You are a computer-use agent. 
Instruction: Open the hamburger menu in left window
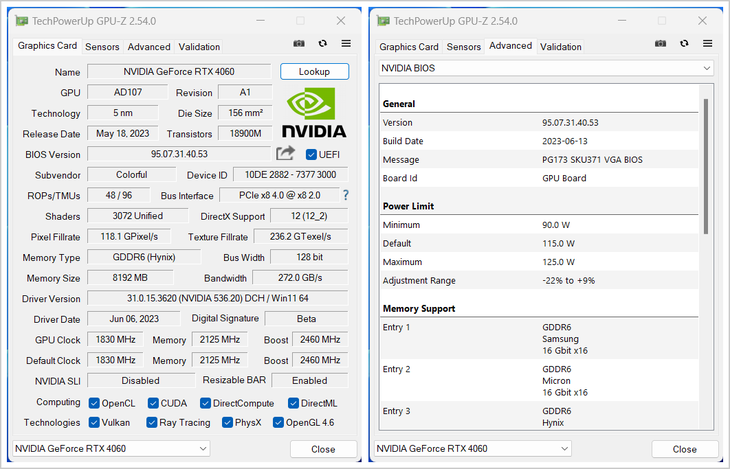tap(346, 44)
